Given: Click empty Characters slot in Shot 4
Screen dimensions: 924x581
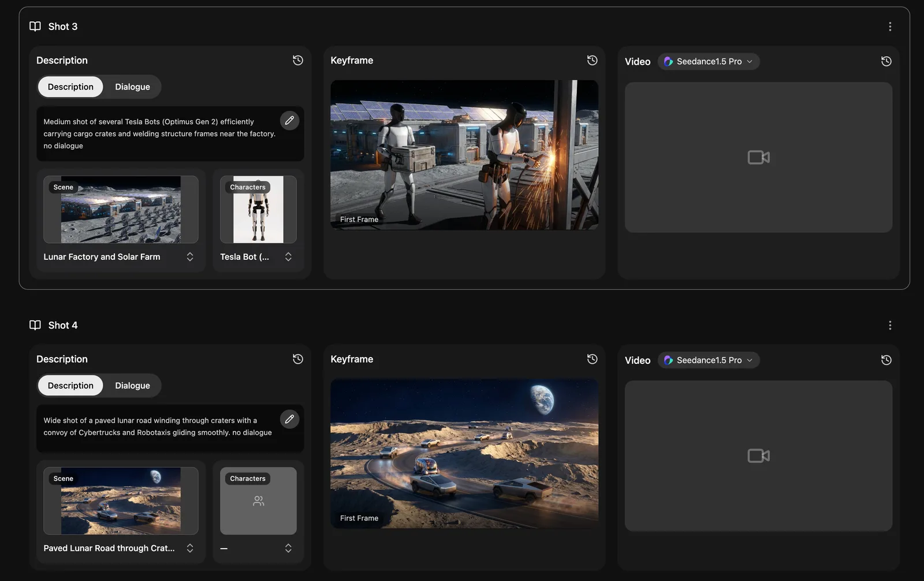Looking at the screenshot, I should click(258, 501).
